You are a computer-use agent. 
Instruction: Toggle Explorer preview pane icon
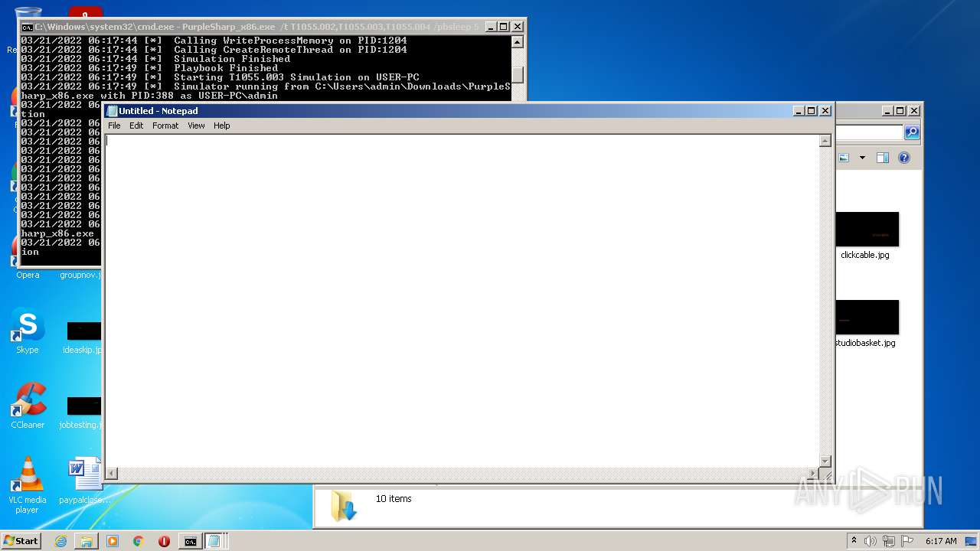point(882,158)
